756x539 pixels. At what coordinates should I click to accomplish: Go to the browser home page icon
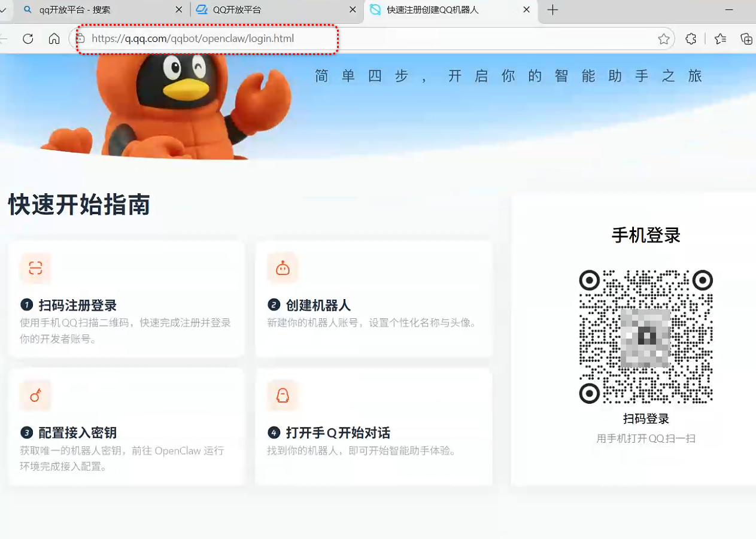[x=54, y=39]
